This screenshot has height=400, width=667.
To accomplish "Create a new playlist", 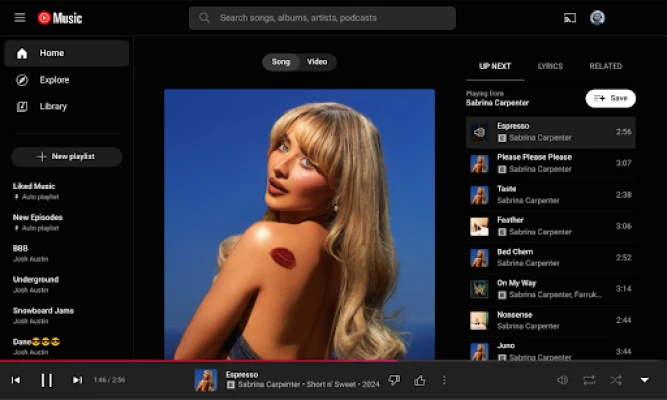I will (x=66, y=157).
